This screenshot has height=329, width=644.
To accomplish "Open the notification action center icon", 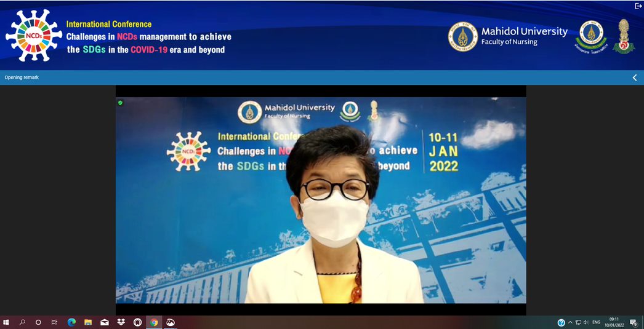I will tap(634, 322).
